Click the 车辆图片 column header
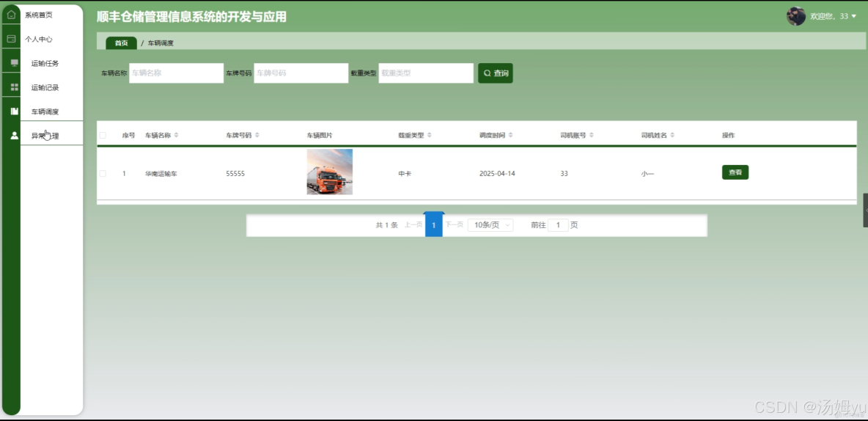 [320, 135]
